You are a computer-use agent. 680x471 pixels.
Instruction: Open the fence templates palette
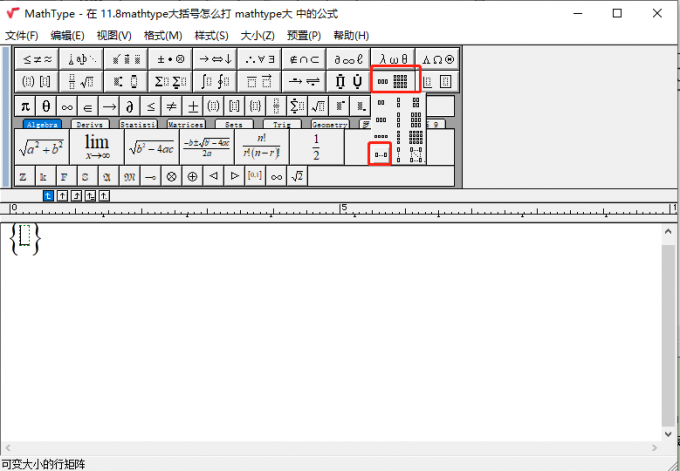point(37,81)
